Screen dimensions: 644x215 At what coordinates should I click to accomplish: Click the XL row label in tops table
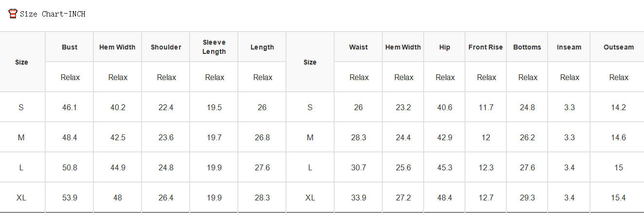tap(21, 198)
